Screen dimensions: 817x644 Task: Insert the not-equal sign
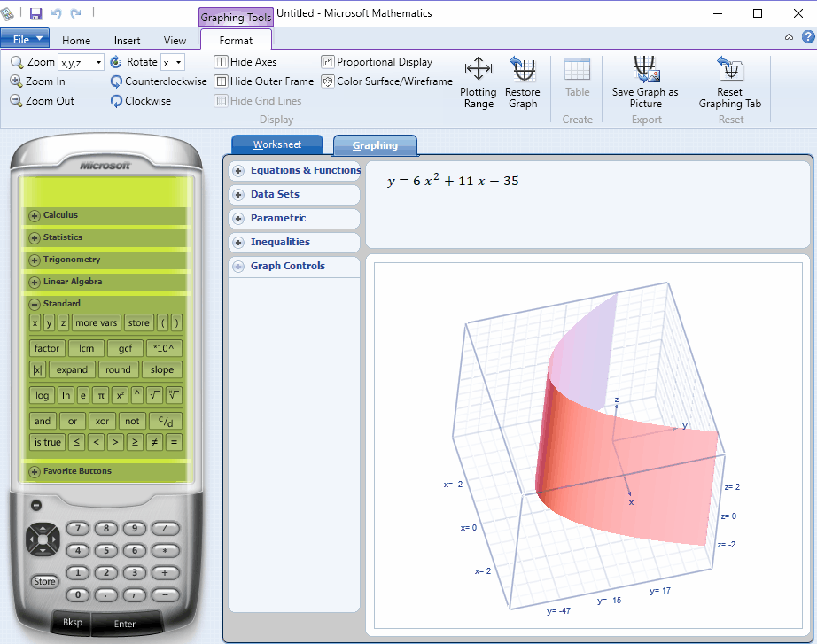pyautogui.click(x=154, y=442)
